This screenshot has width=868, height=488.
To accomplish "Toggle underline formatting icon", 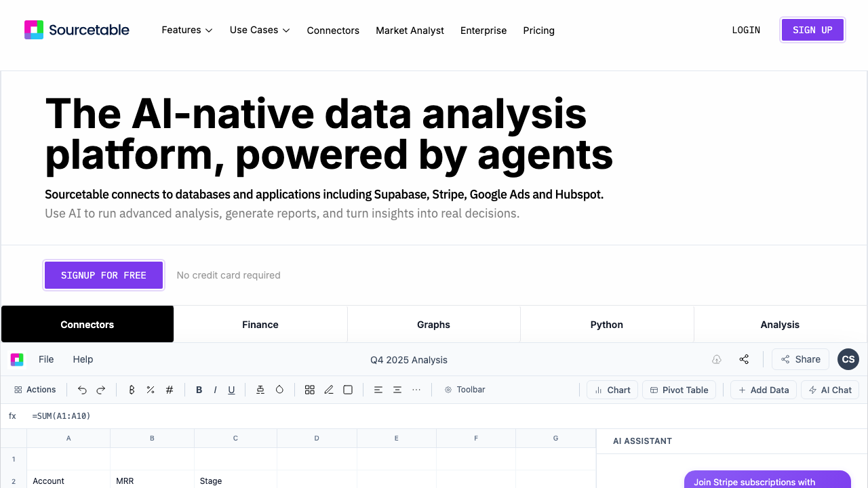I will 231,390.
